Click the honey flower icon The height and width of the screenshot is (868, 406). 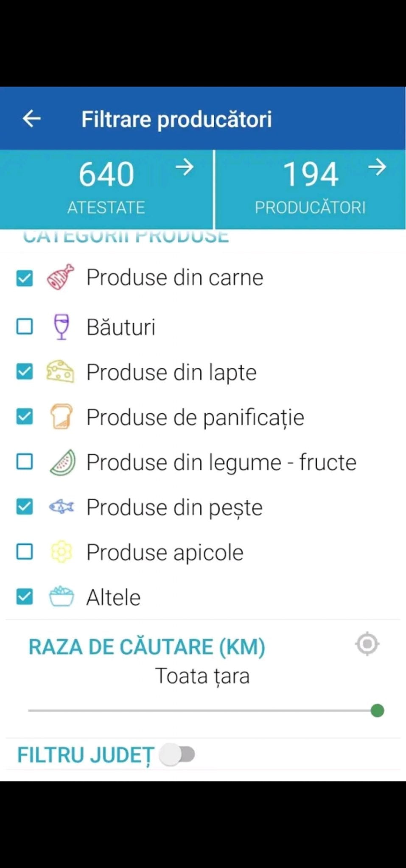tap(62, 552)
